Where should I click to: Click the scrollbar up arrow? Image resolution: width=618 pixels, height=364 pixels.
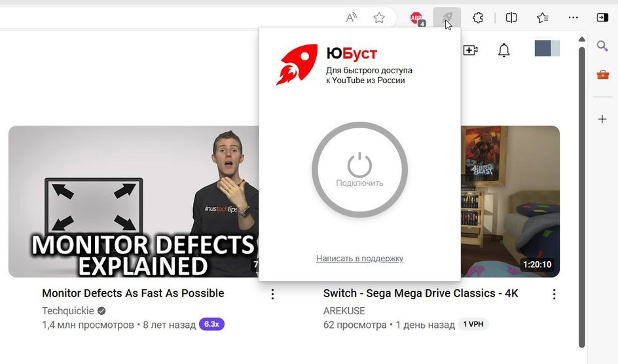582,39
